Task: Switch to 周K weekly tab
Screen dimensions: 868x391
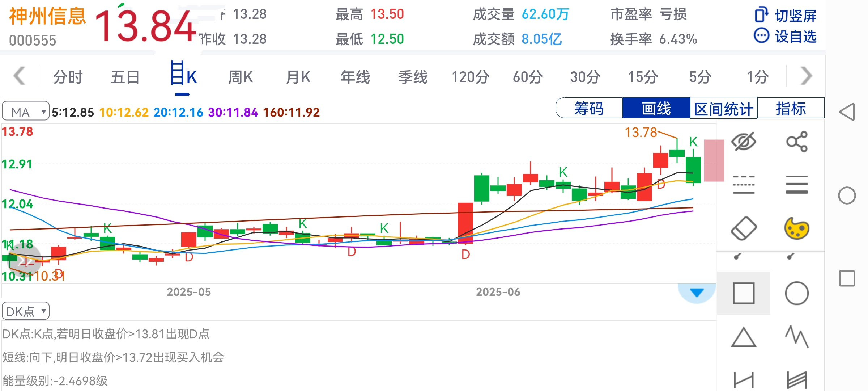Action: 241,77
